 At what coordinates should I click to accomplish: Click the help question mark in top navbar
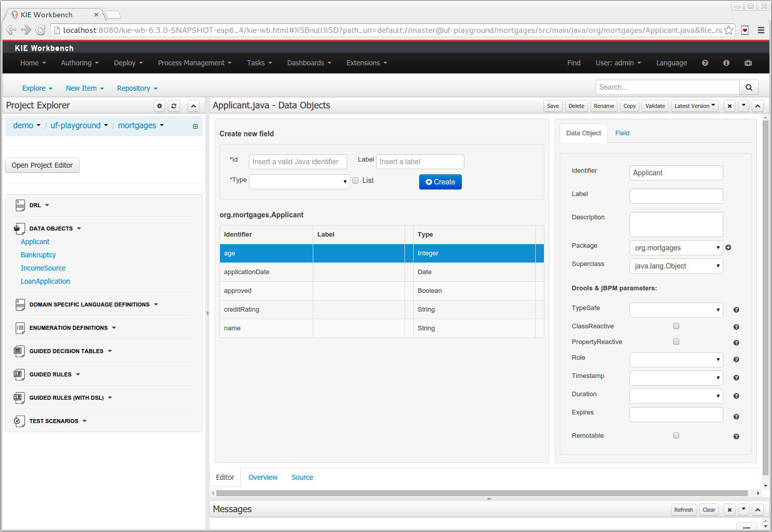point(705,63)
